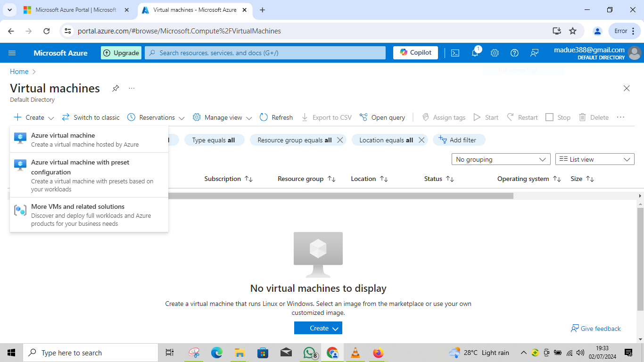Select Azure virtual machine with preset configuration
Screen dimensions: 644x362
coord(89,175)
